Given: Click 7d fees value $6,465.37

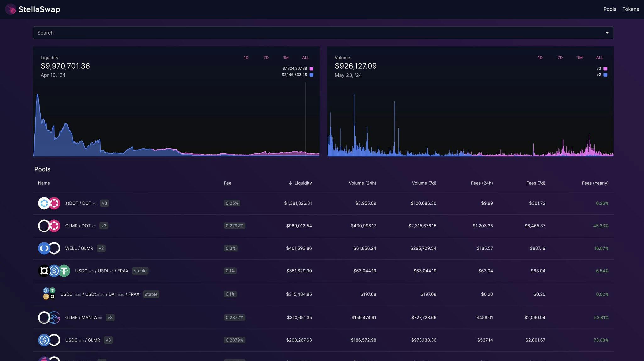Looking at the screenshot, I should coord(535,226).
